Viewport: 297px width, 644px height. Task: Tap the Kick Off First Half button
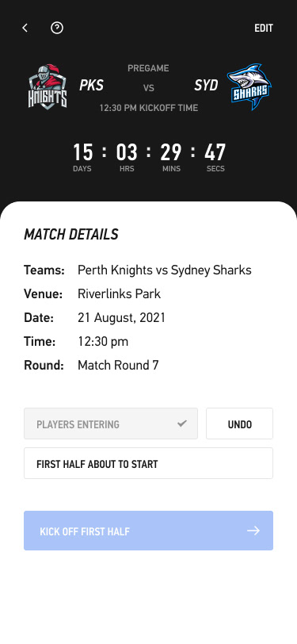pyautogui.click(x=149, y=531)
